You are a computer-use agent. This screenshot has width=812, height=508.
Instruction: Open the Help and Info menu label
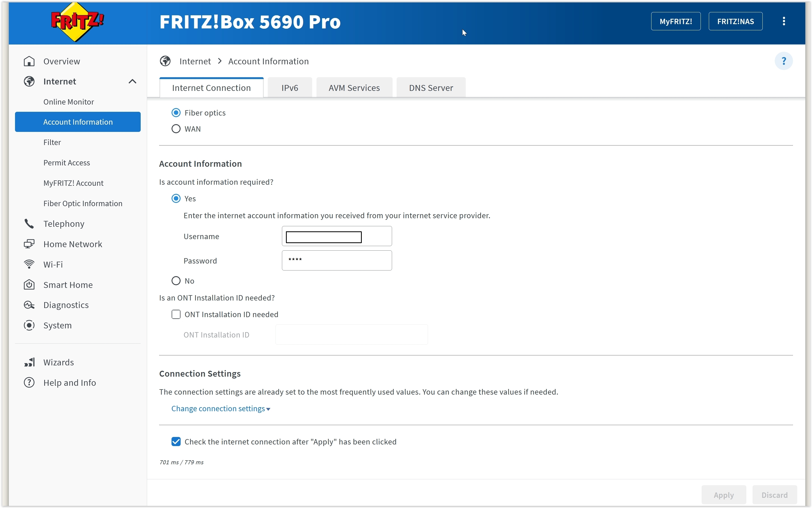click(x=70, y=383)
